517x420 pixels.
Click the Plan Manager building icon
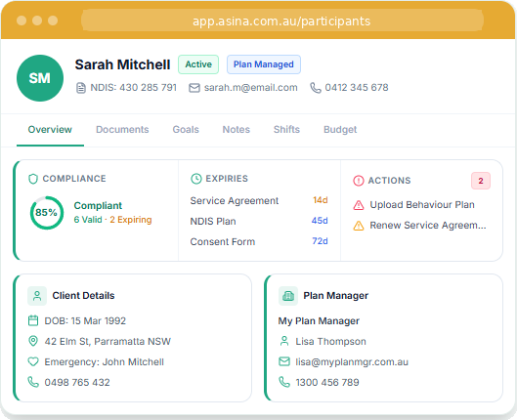tap(288, 296)
